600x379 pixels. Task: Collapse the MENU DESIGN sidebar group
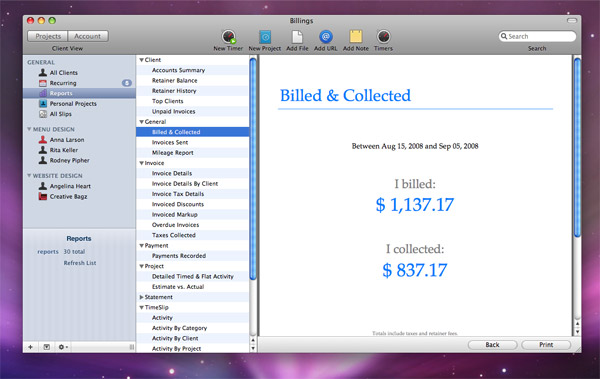coord(29,129)
